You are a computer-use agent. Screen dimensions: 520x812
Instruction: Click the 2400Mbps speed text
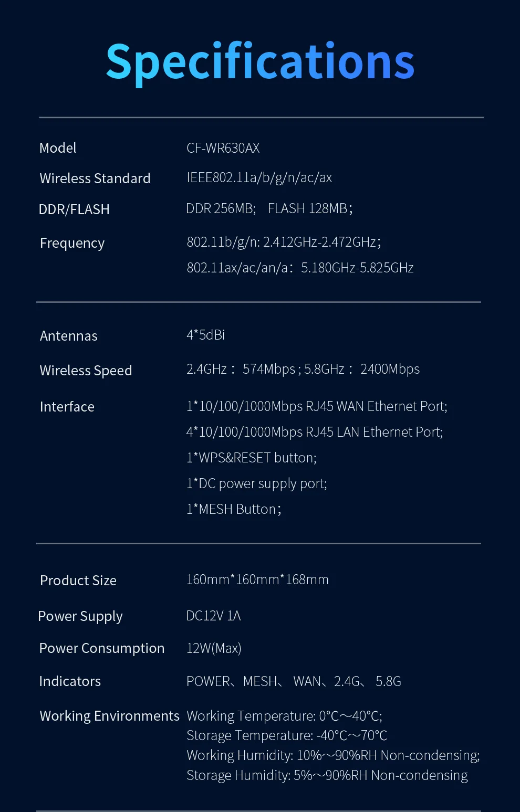[390, 370]
